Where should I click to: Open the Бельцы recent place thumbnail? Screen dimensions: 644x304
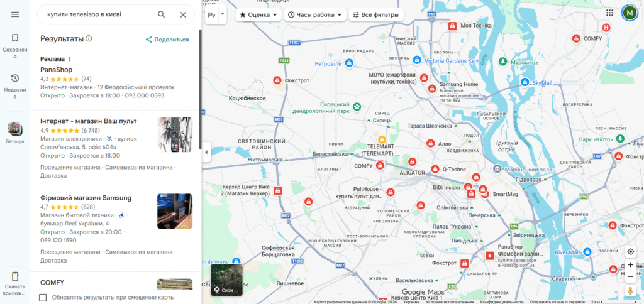(15, 129)
